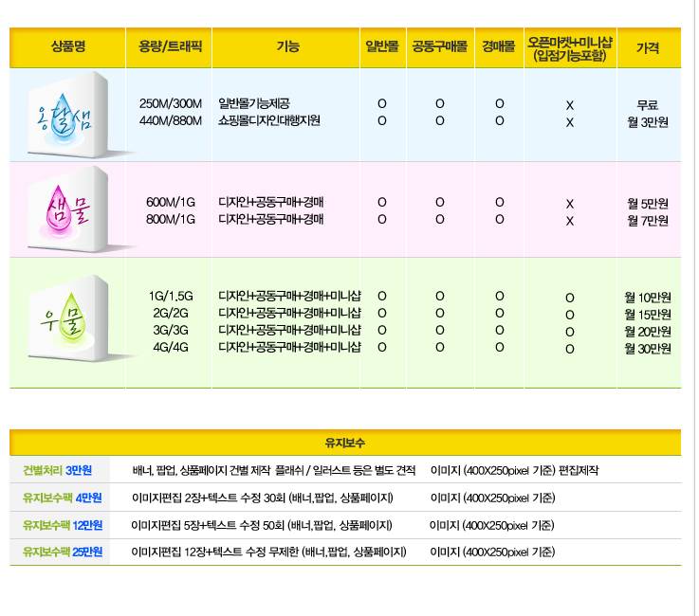Select the 일반몰 column header
Screen dimensions: 699x616
pos(381,46)
